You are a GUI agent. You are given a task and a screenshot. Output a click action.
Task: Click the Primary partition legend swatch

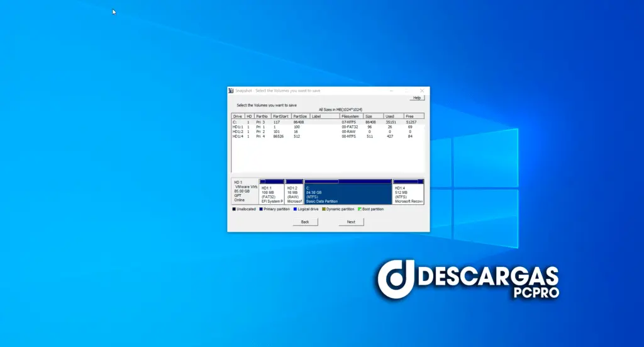coord(261,209)
